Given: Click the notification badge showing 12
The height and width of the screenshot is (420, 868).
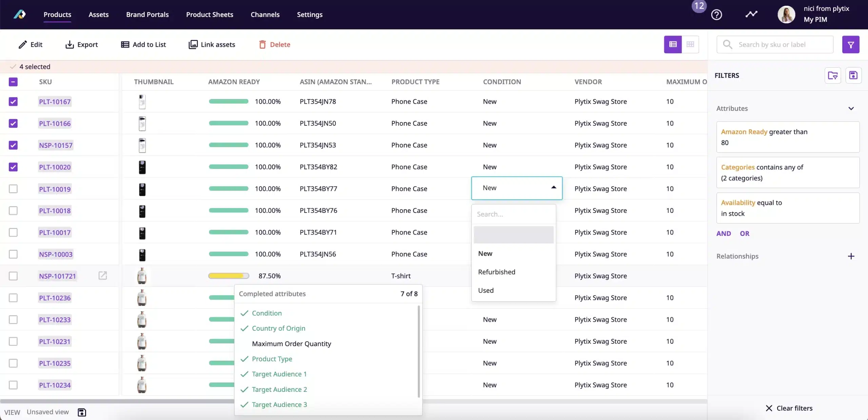Looking at the screenshot, I should point(699,6).
